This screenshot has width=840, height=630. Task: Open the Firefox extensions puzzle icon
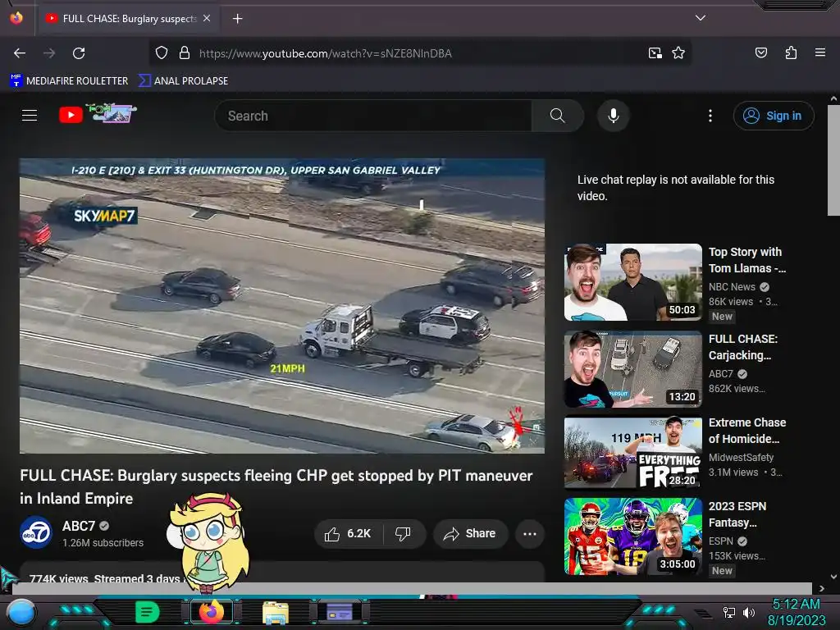click(x=791, y=52)
